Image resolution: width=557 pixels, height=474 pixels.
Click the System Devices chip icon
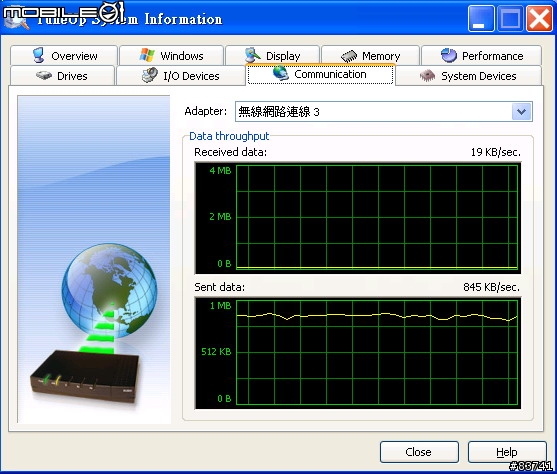pos(427,75)
